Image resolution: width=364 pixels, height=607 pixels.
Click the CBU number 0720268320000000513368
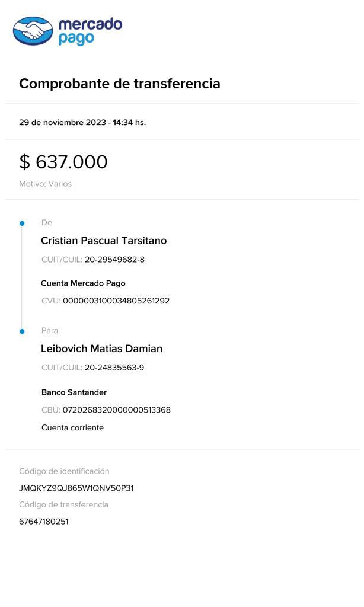[116, 410]
